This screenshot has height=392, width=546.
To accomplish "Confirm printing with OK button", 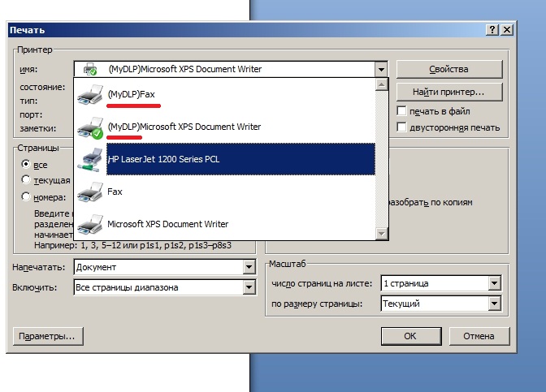I will coord(411,336).
